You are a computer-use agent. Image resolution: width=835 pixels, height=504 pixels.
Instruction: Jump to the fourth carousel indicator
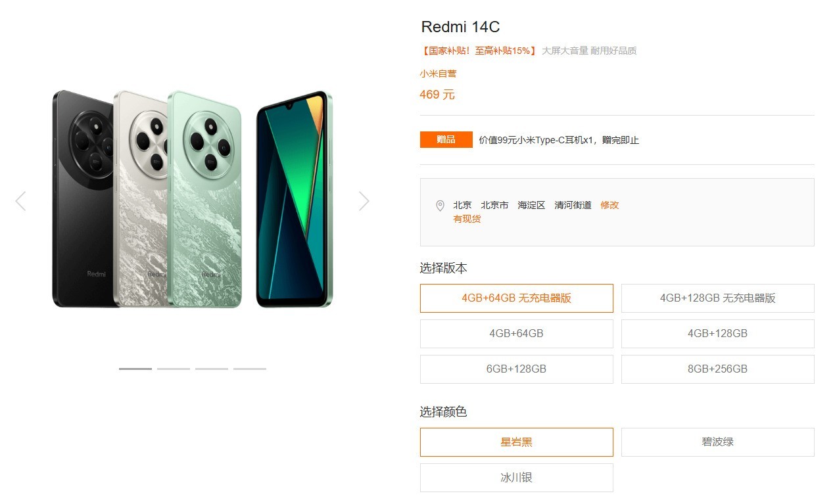pyautogui.click(x=250, y=369)
